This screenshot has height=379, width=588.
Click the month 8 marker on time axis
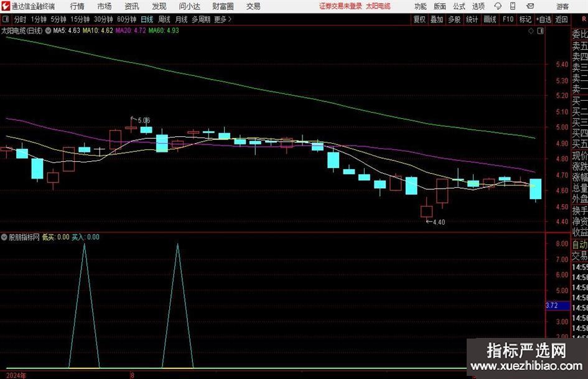tap(132, 376)
